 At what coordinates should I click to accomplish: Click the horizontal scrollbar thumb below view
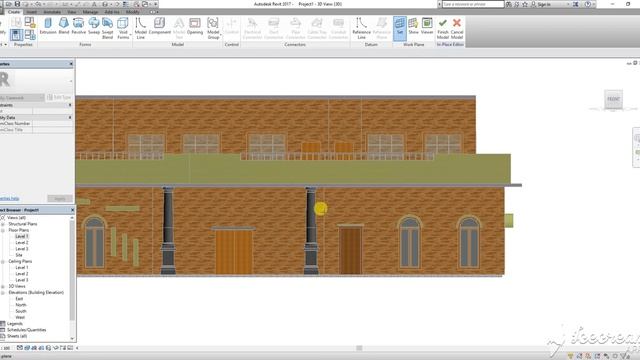click(359, 348)
